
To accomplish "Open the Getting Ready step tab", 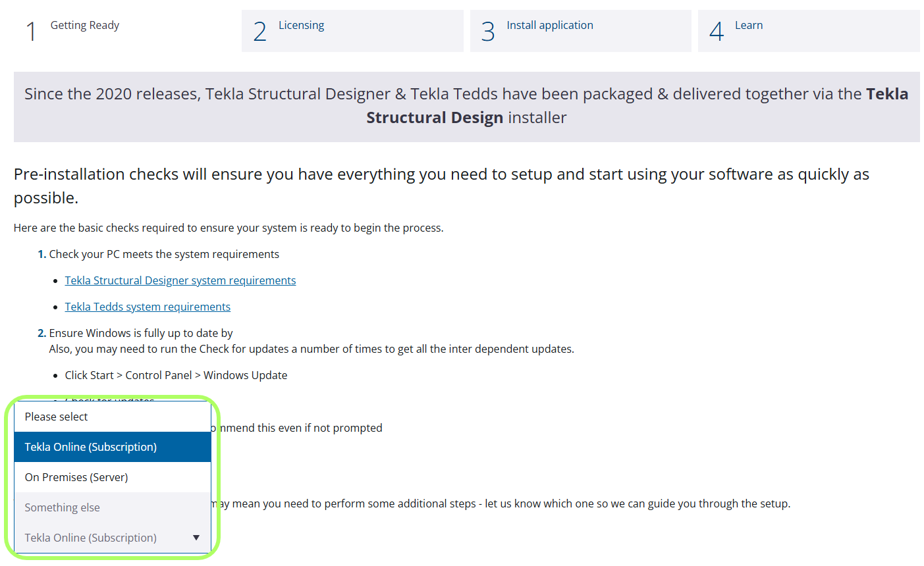I will pyautogui.click(x=124, y=31).
